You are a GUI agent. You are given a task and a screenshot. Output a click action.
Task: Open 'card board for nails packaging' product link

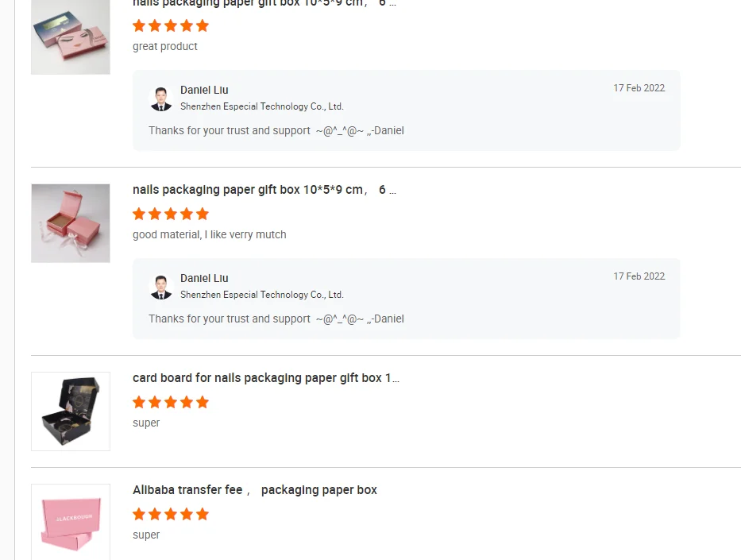click(x=265, y=378)
